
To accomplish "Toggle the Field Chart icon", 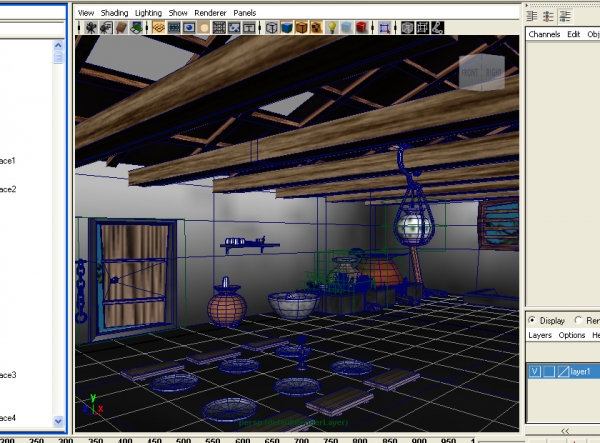I will 219,28.
